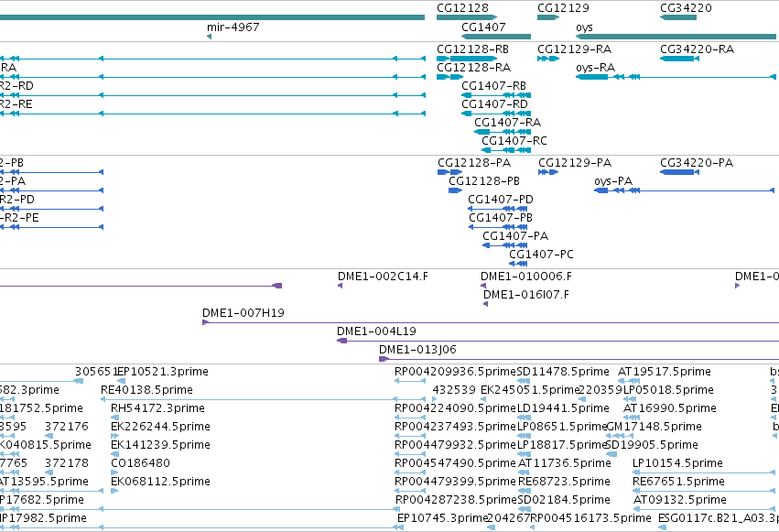Click EST RH54172.3prime

114,418
